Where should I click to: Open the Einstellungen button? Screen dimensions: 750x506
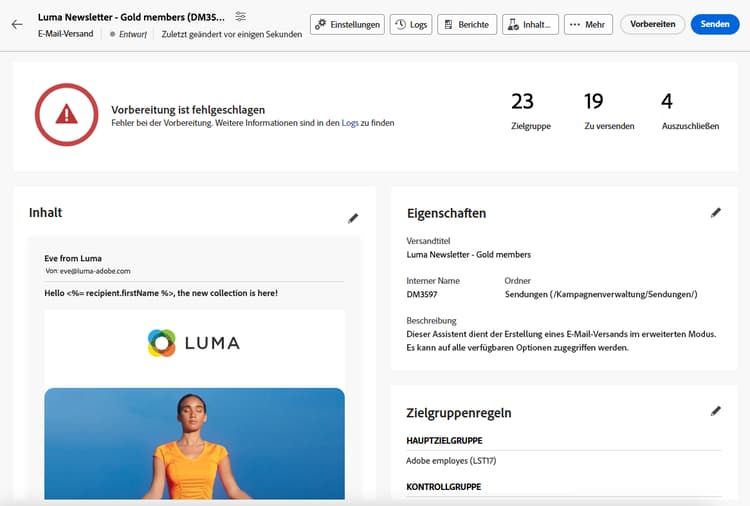point(348,24)
